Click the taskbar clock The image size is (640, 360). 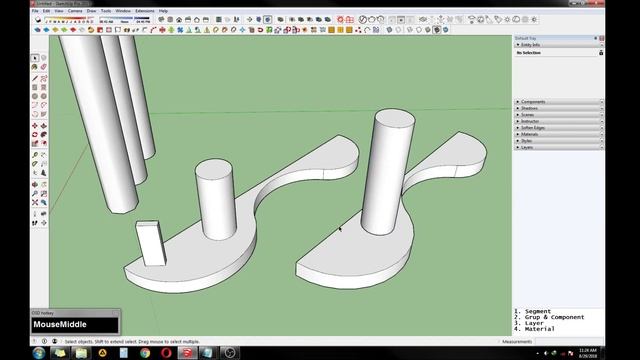point(588,353)
